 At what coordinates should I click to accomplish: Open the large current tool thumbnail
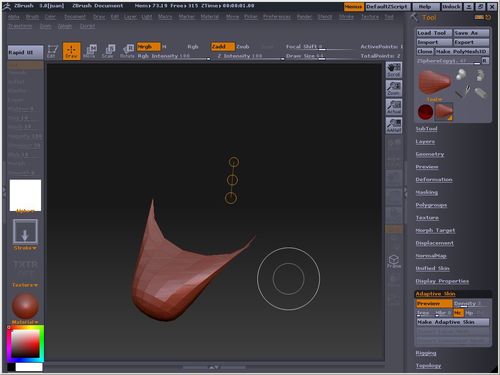435,82
